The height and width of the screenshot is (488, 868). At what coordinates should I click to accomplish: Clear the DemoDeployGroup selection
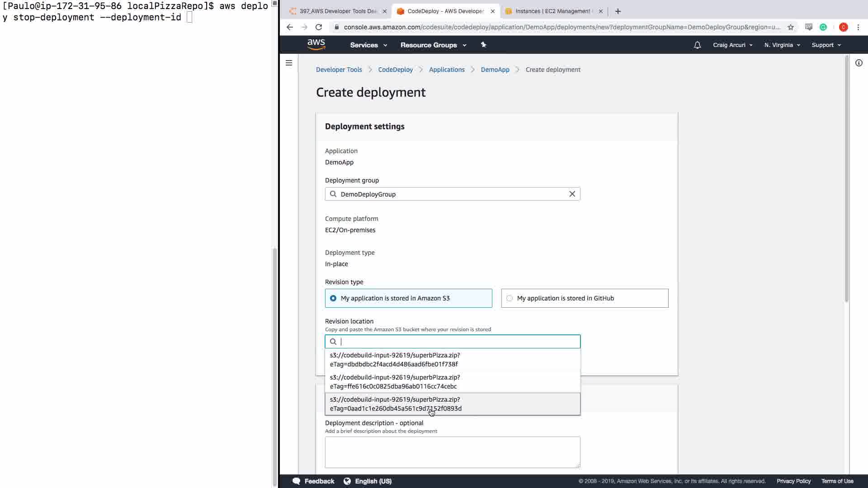tap(572, 194)
